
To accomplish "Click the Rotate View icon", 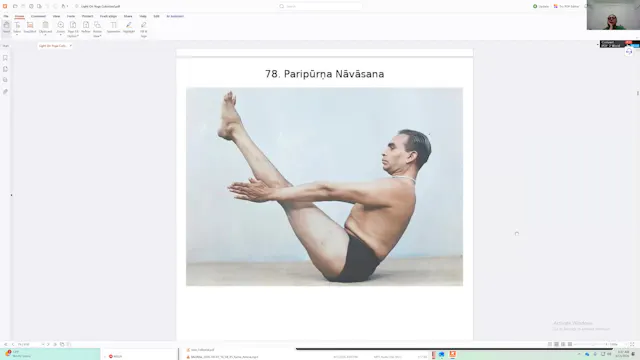I will (x=97, y=25).
